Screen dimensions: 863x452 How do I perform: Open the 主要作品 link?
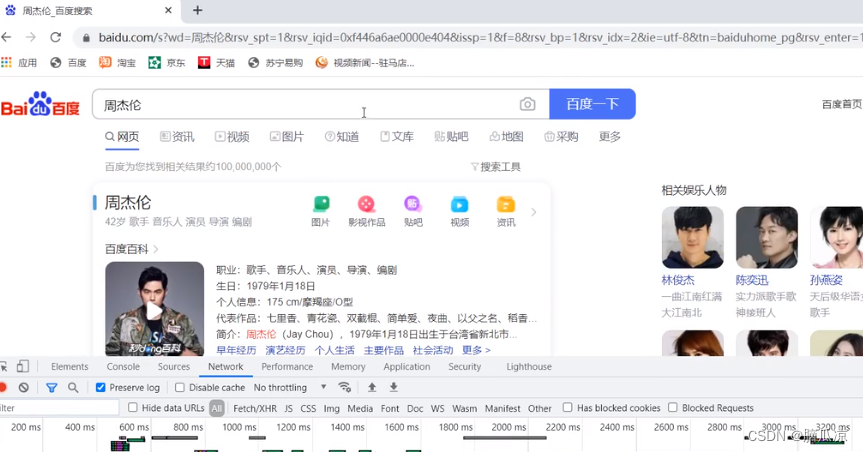coord(384,350)
